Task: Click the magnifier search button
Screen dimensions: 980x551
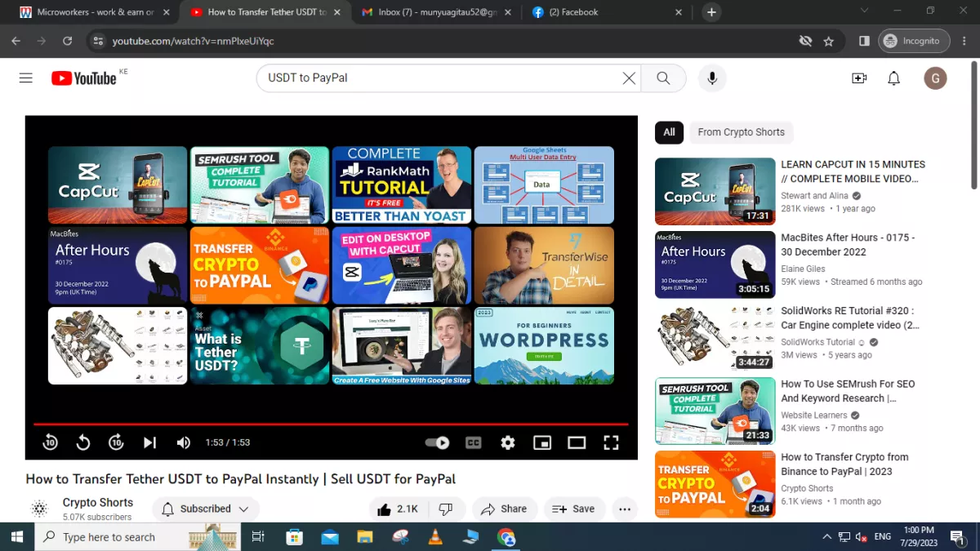Action: coord(663,78)
